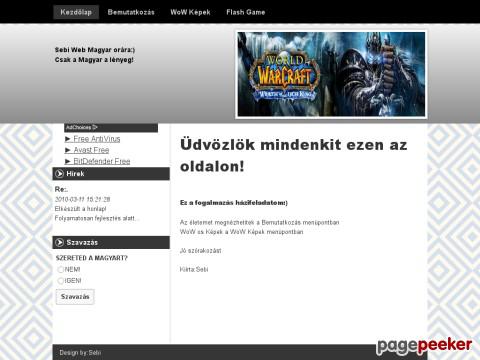Click the Hírek section header
The image size is (480, 360).
coord(111,174)
